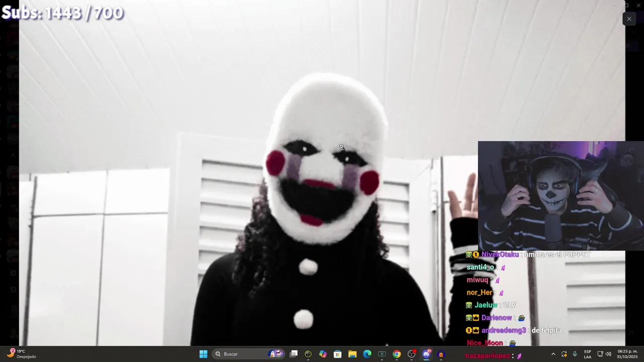This screenshot has width=644, height=362.
Task: Open Task View on the taskbar
Action: (294, 354)
